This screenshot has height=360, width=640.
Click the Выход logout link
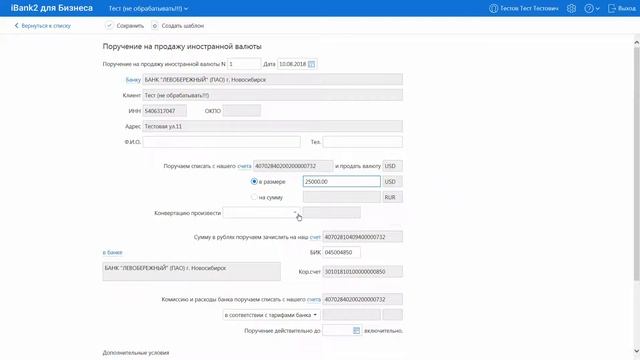pyautogui.click(x=627, y=8)
